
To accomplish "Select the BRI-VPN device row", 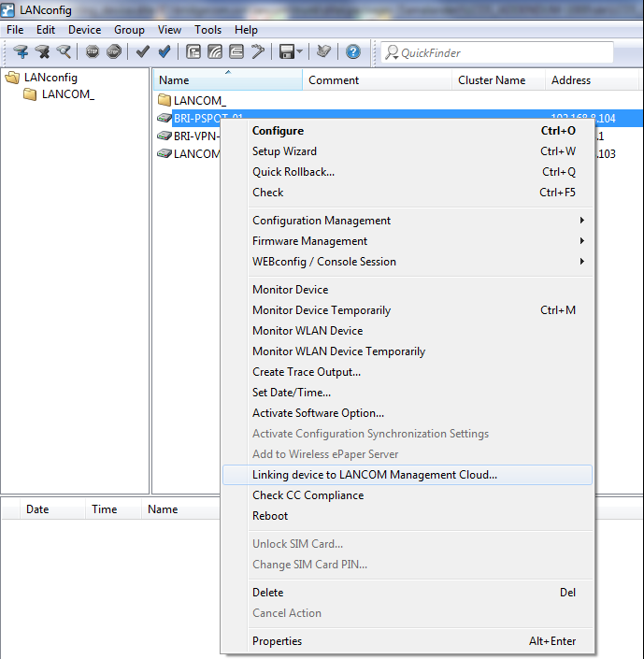I will (x=195, y=136).
